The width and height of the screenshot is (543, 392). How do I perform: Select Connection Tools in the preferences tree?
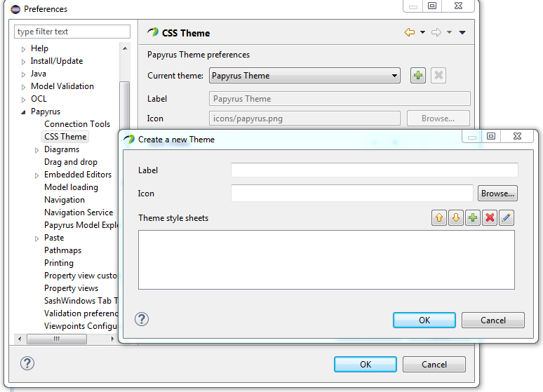[77, 124]
